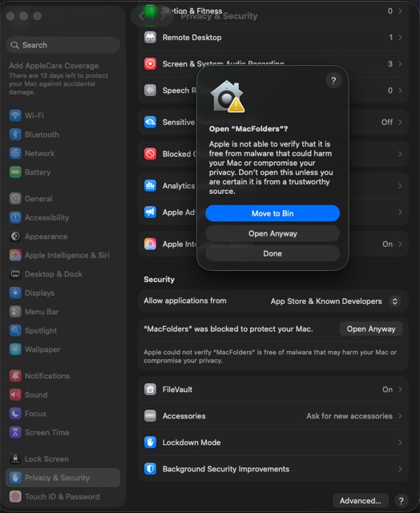Select Desktop & Dock in sidebar
Viewport: 420px width, 513px height.
[x=63, y=274]
